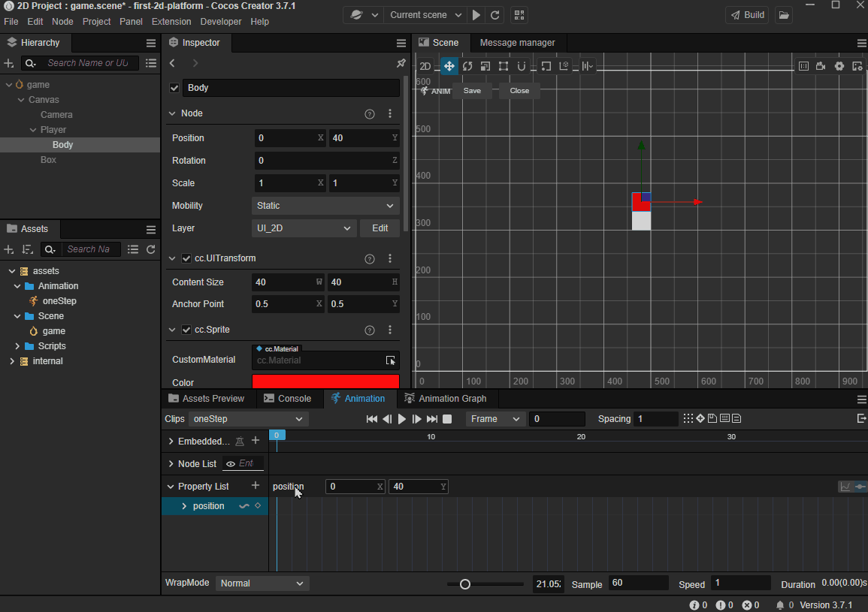Expand the Scripts folder in Assets
Viewport: 868px width, 612px height.
[x=17, y=346]
